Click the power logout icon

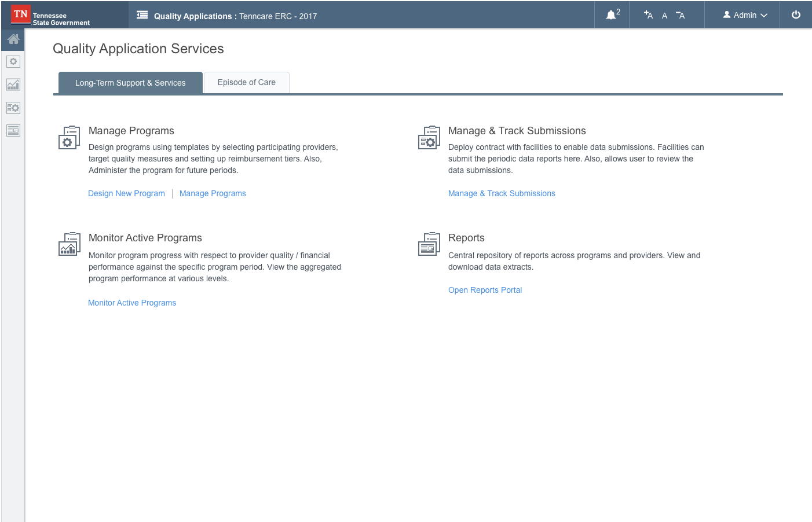click(x=796, y=14)
